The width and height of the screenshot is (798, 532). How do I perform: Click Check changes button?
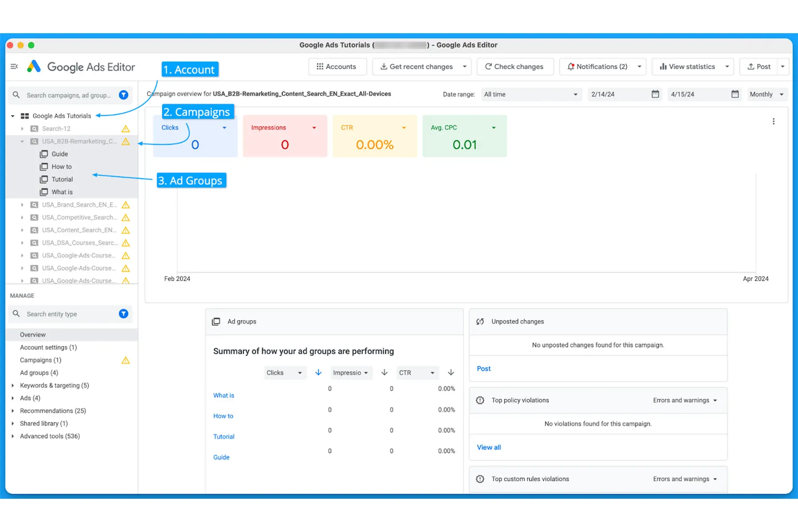(x=515, y=66)
